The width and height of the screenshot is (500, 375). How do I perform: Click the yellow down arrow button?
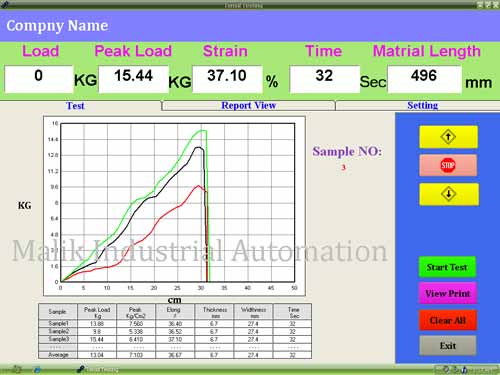(x=449, y=194)
